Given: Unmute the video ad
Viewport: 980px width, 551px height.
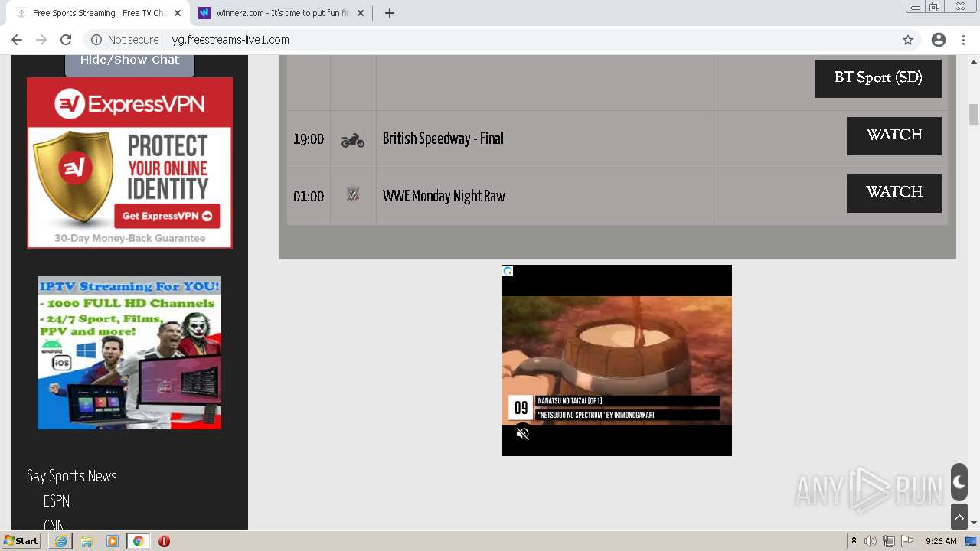Looking at the screenshot, I should pyautogui.click(x=523, y=434).
